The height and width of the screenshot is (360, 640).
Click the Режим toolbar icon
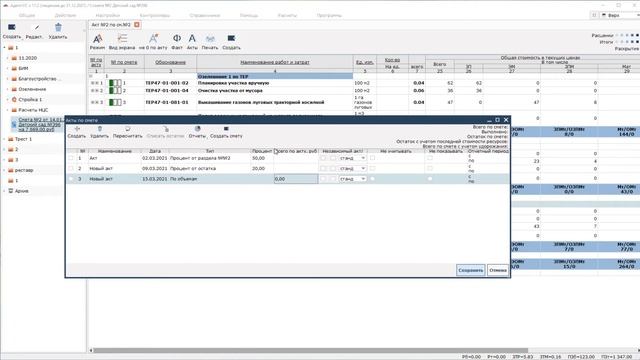98,39
